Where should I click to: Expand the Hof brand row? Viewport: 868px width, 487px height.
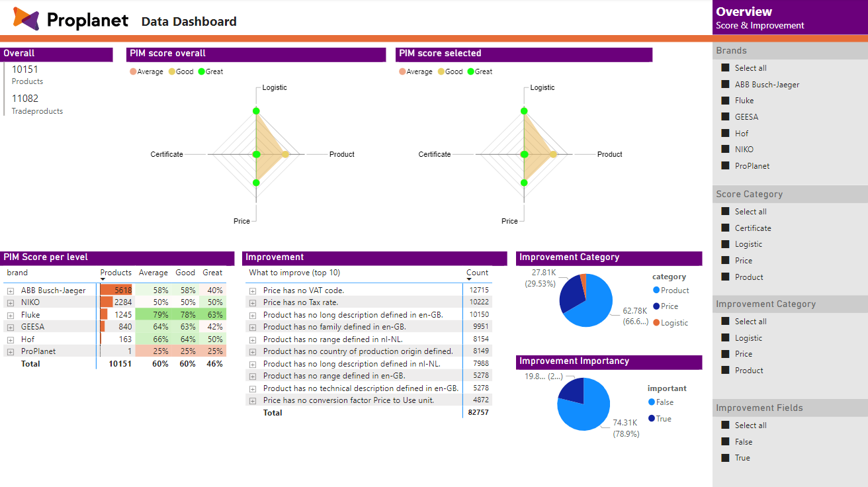point(11,339)
